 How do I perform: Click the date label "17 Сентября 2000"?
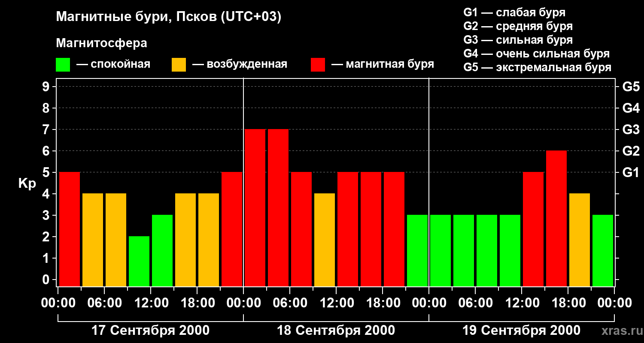pos(151,331)
